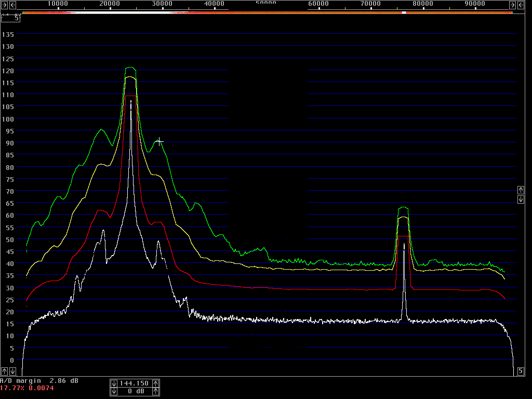Click the 20000 label on the frequency scale
Image resolution: width=532 pixels, height=399 pixels.
[x=110, y=4]
